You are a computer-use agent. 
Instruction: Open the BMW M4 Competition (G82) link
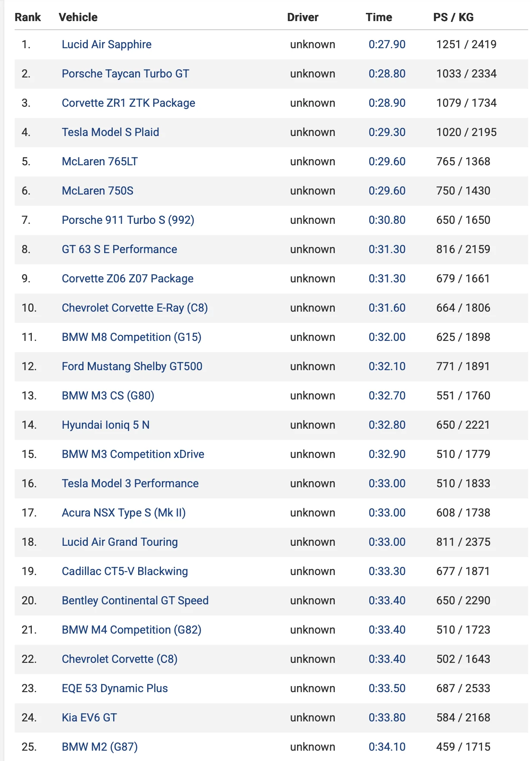[x=131, y=630]
